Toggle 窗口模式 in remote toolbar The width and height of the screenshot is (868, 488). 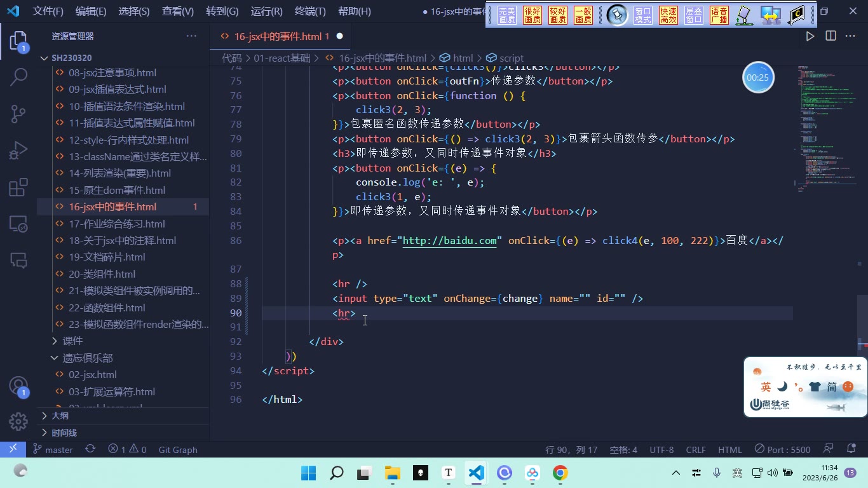[x=643, y=15]
